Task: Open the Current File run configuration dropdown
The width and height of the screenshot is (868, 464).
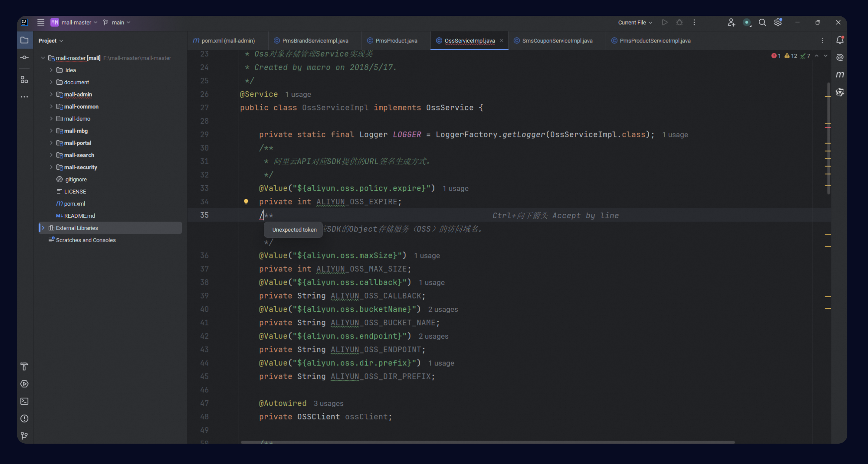Action: click(x=635, y=22)
